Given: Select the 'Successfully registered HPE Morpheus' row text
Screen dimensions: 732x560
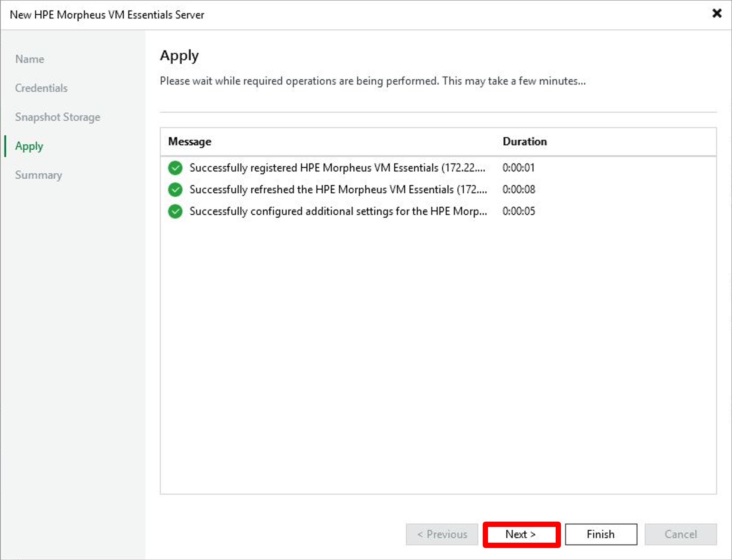Looking at the screenshot, I should pyautogui.click(x=337, y=168).
